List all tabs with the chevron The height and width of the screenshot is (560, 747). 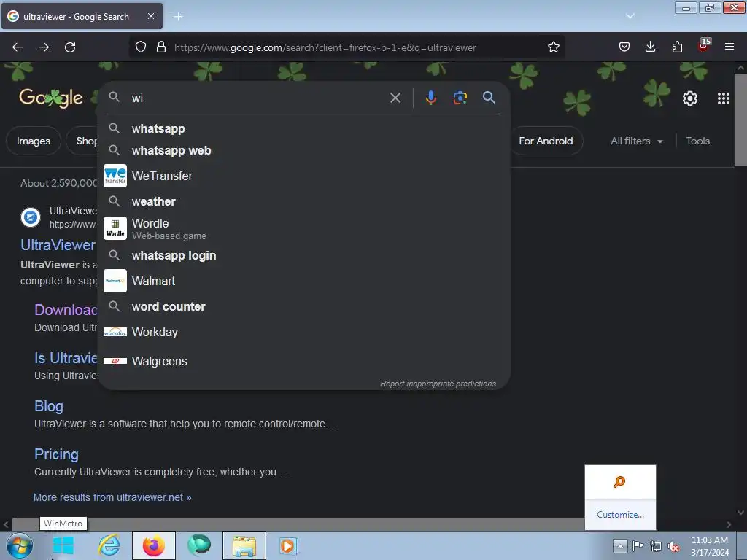tap(630, 16)
